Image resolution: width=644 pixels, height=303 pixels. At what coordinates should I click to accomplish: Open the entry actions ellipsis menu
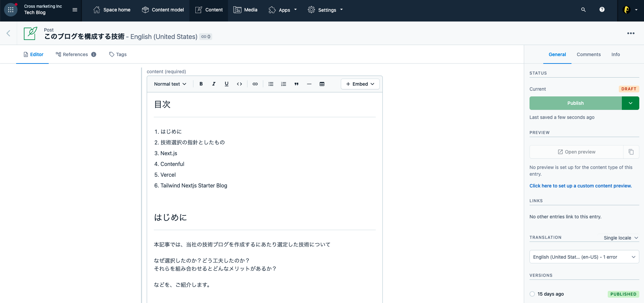pyautogui.click(x=631, y=33)
